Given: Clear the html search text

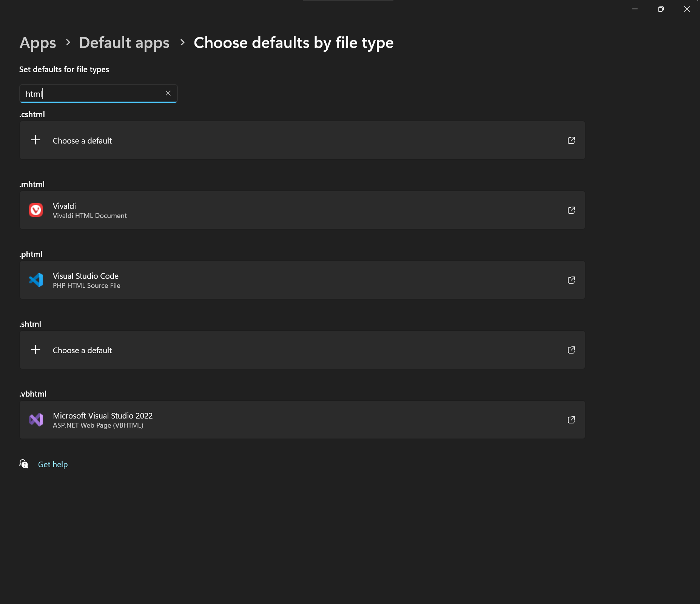Looking at the screenshot, I should [168, 93].
